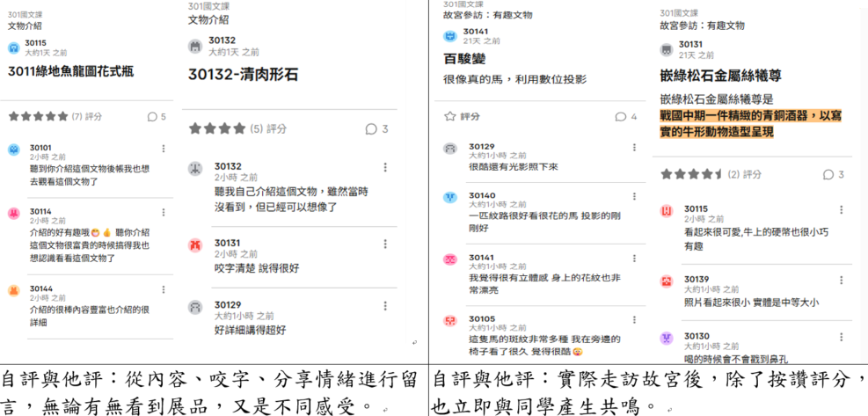Open the options menu on 30144's comment

click(164, 289)
